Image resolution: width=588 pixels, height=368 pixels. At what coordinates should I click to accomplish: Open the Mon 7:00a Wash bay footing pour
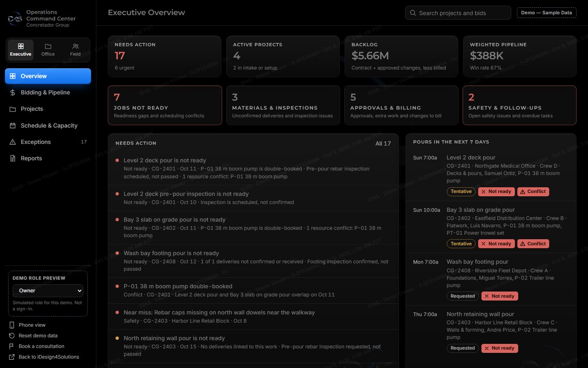tap(491, 279)
